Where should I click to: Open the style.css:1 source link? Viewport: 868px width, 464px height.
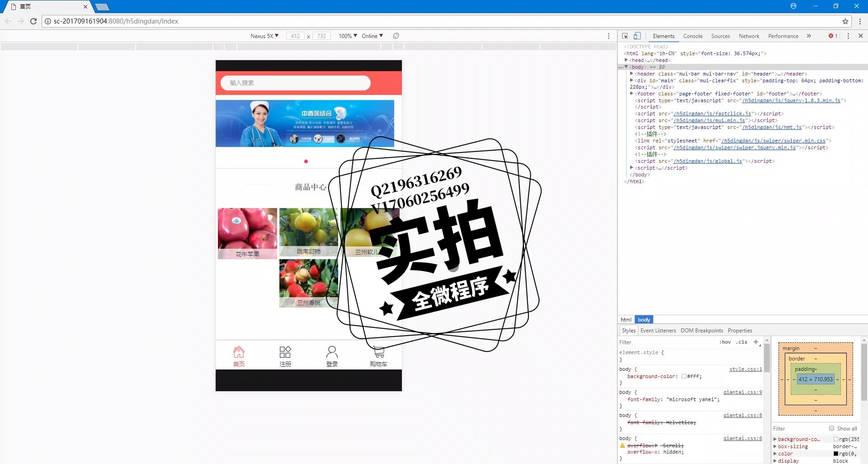click(x=745, y=369)
